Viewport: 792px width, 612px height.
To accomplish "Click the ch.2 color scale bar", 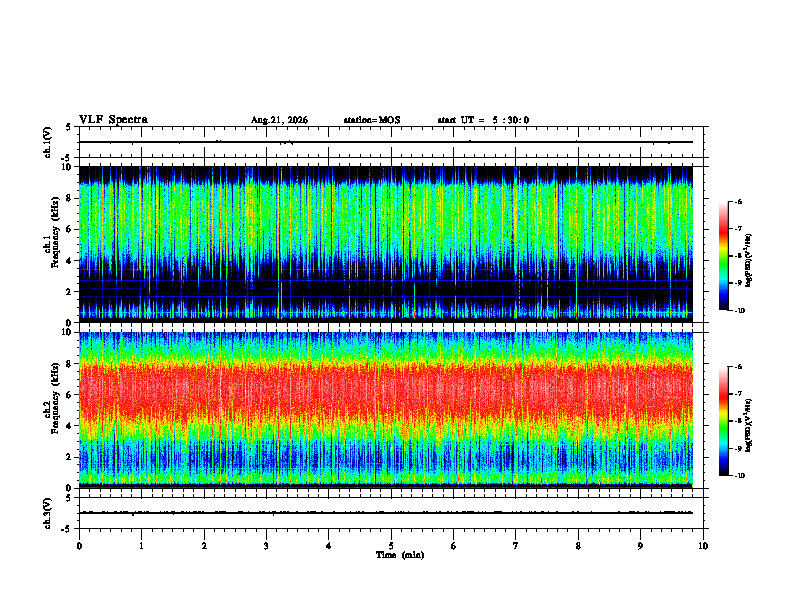I will (x=724, y=421).
